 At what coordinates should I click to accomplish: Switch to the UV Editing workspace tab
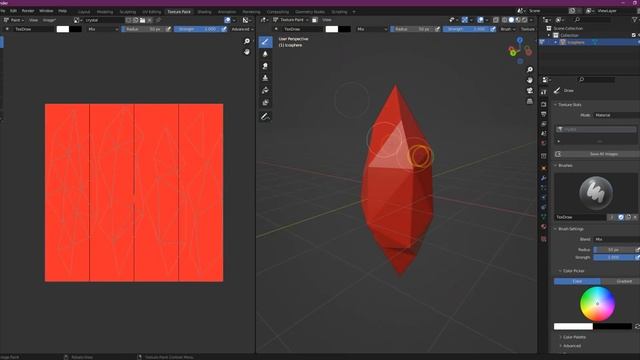[151, 12]
